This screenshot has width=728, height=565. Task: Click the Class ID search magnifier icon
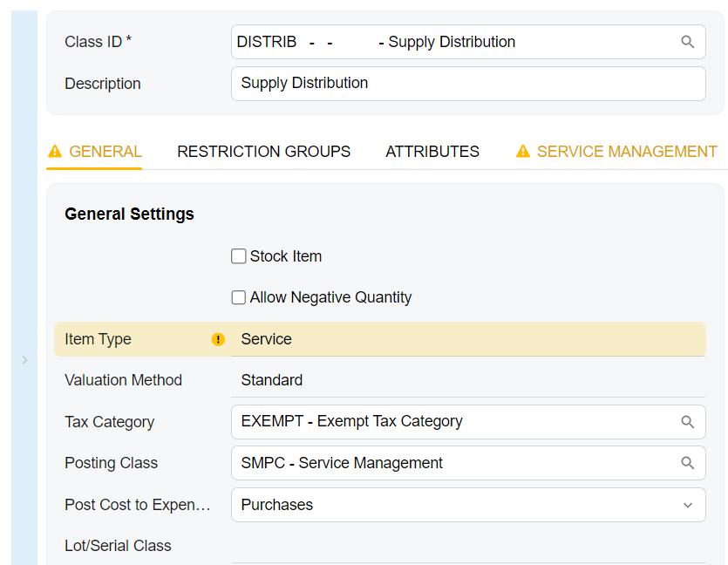pyautogui.click(x=687, y=42)
